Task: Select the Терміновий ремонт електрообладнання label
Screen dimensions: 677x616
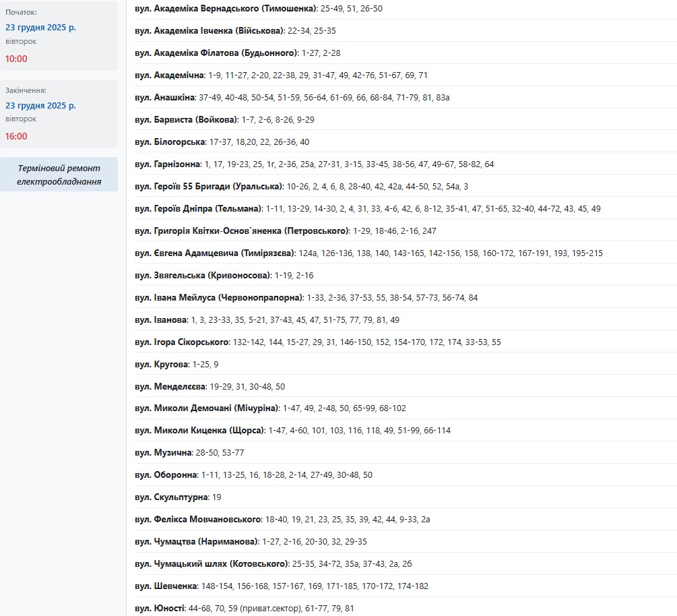Action: 59,175
